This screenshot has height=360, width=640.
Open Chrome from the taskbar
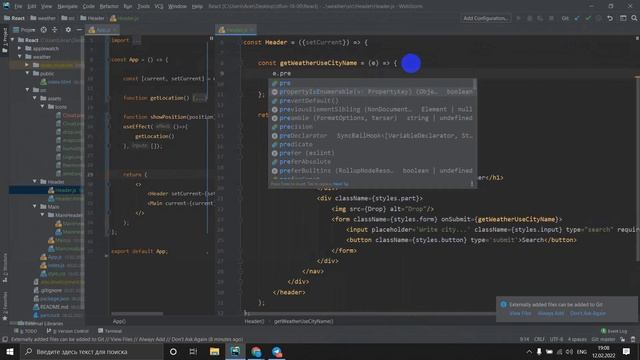coord(256,351)
